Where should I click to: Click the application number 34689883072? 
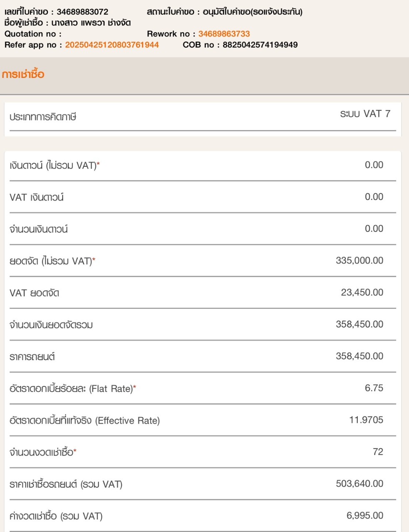click(82, 12)
